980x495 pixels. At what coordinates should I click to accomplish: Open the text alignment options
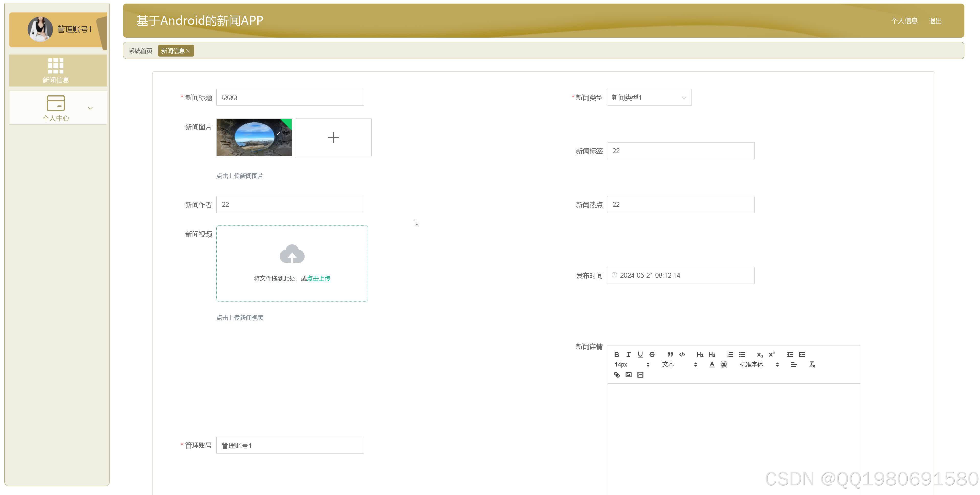tap(794, 365)
